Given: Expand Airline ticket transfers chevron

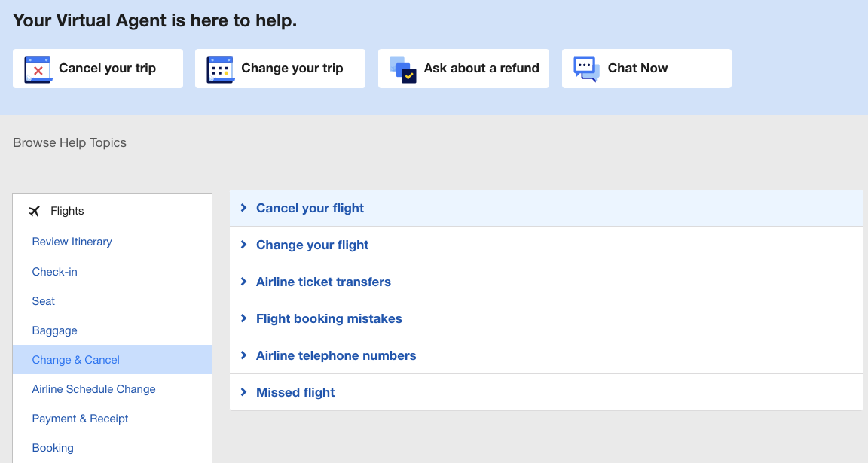Looking at the screenshot, I should coord(243,282).
